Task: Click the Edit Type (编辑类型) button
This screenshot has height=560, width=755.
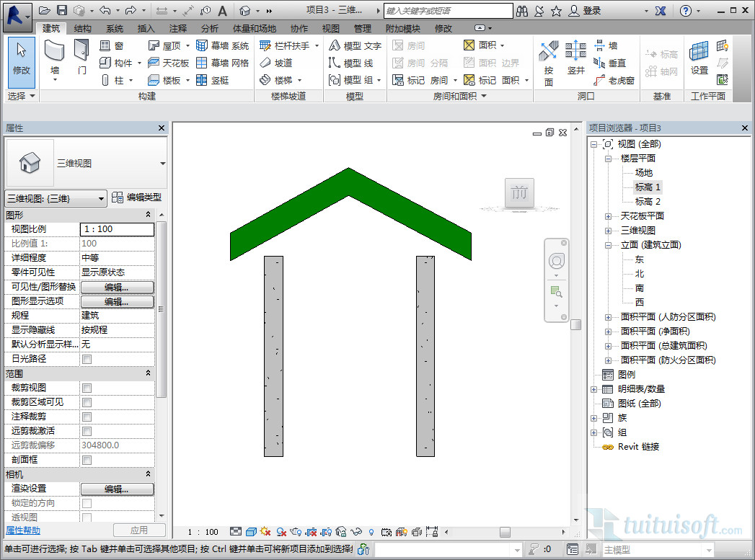Action: click(137, 197)
